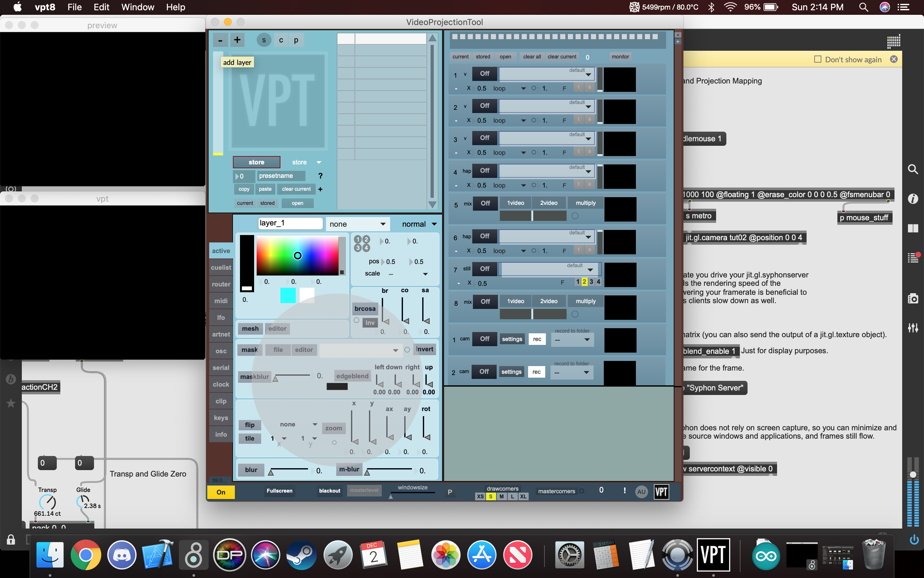Click the layer_1 name field
Image resolution: width=924 pixels, height=578 pixels.
click(x=290, y=223)
